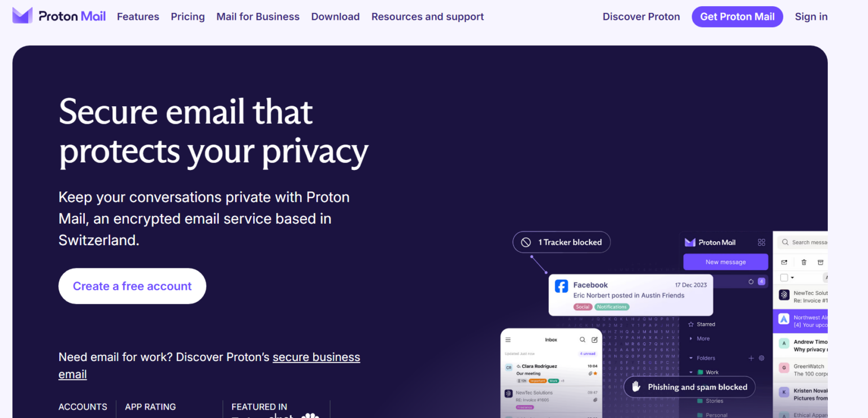Open the app grid icon in mockup
Viewport: 868px width, 418px height.
[x=761, y=242]
